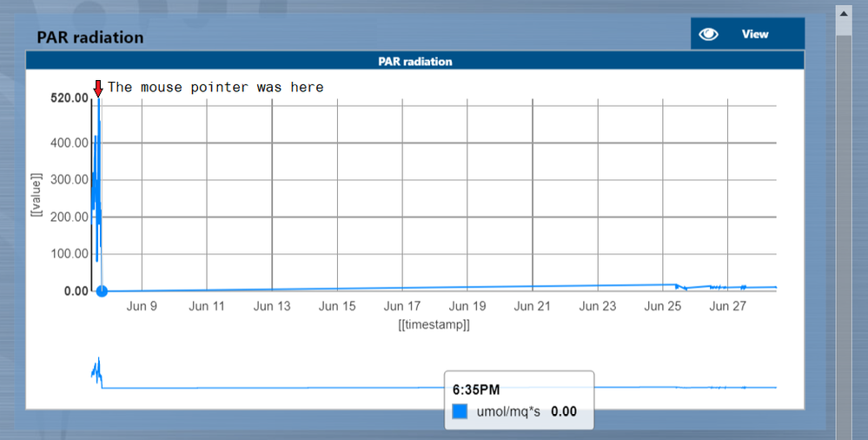This screenshot has width=868, height=440.
Task: Click the Jun 23 axis label
Action: [598, 306]
